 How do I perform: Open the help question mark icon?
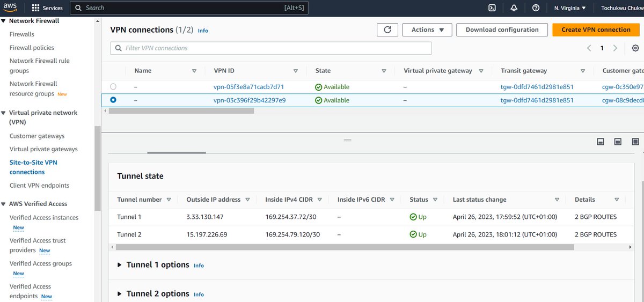[x=536, y=8]
